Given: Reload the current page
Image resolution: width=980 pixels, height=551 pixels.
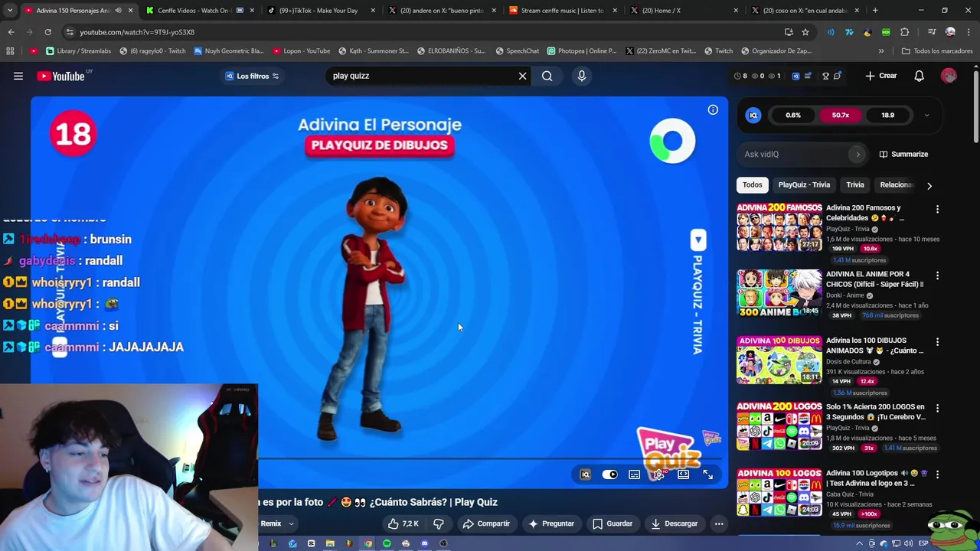Looking at the screenshot, I should coord(47,32).
